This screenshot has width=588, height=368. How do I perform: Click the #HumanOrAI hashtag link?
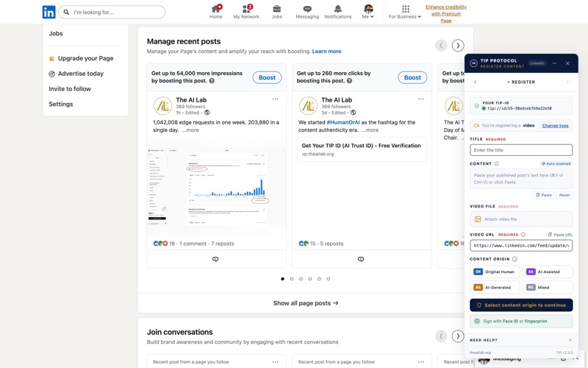point(343,122)
